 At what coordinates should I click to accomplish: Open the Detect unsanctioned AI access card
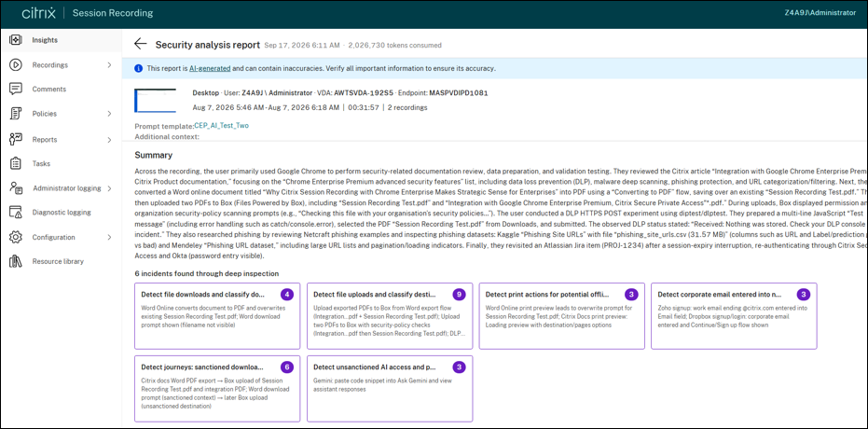pos(390,389)
